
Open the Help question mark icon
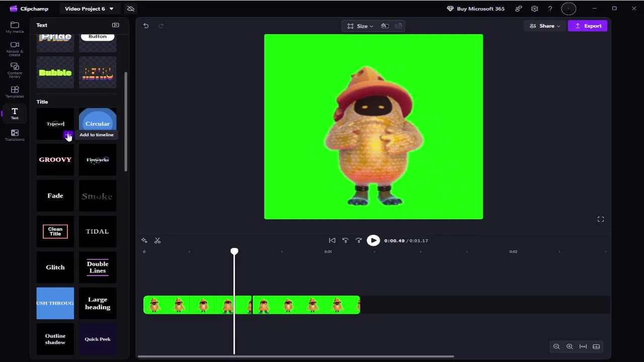tap(550, 9)
